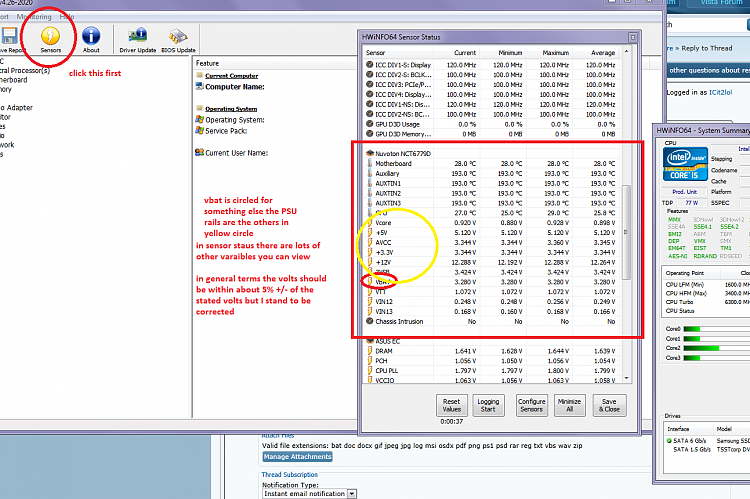The width and height of the screenshot is (750, 499).
Task: Click Logging Start button
Action: click(x=488, y=405)
